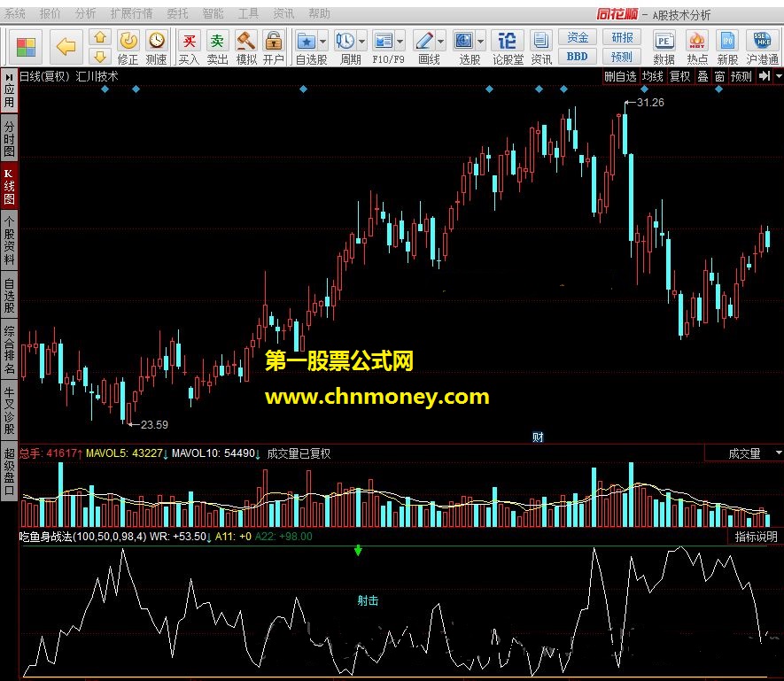Expand the 自选股 dropdown arrow

coord(322,42)
